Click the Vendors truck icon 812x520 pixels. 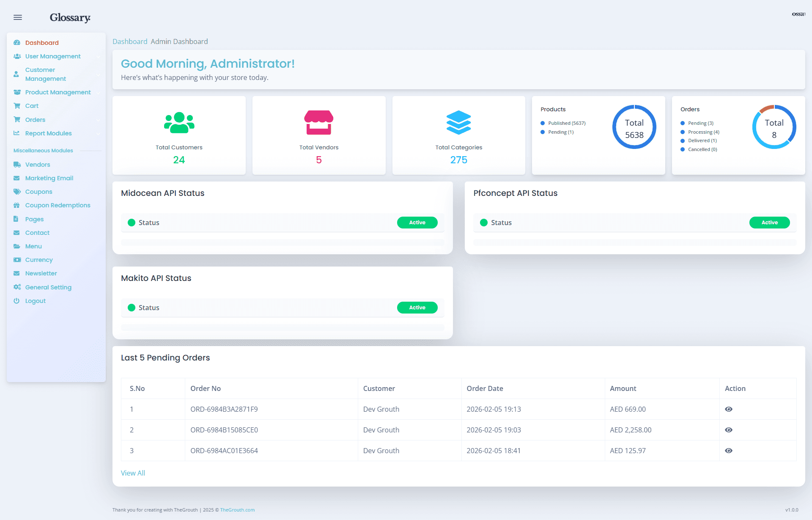point(17,165)
